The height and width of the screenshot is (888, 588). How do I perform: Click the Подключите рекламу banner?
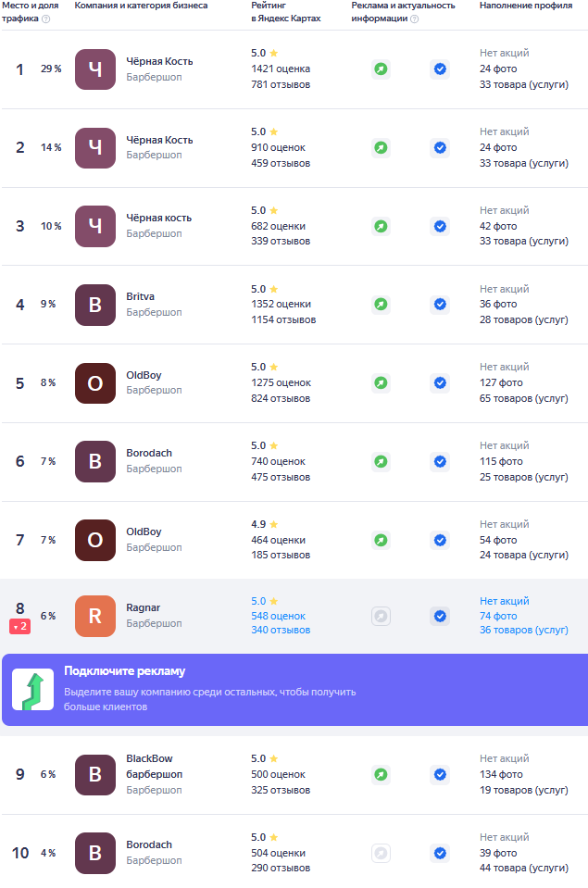pos(294,690)
